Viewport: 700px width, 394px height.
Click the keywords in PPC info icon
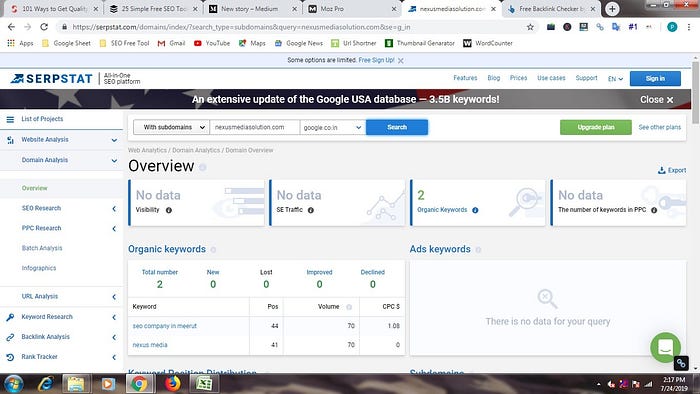[x=654, y=210]
